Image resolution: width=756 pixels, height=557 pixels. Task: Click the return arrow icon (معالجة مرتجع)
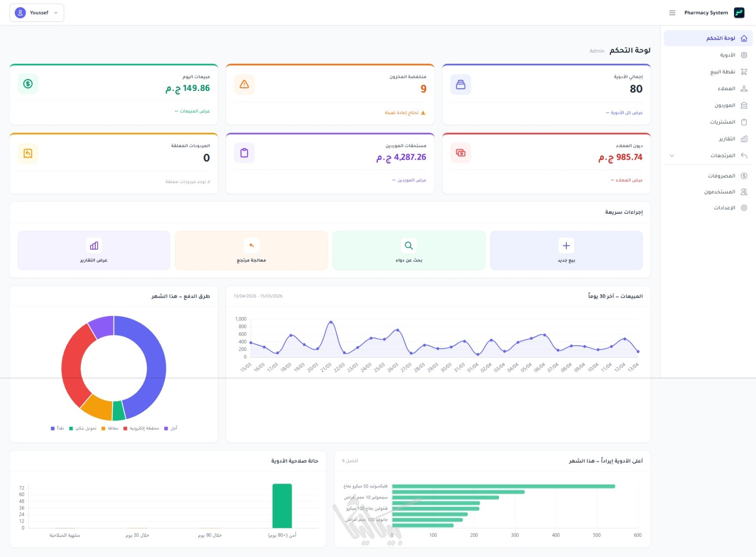pyautogui.click(x=251, y=245)
